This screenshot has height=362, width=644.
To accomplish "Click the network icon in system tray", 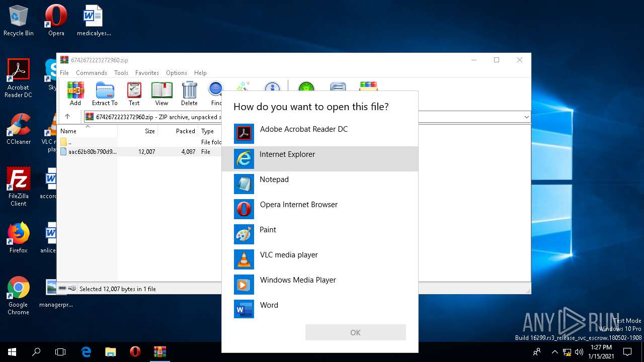I will (567, 351).
